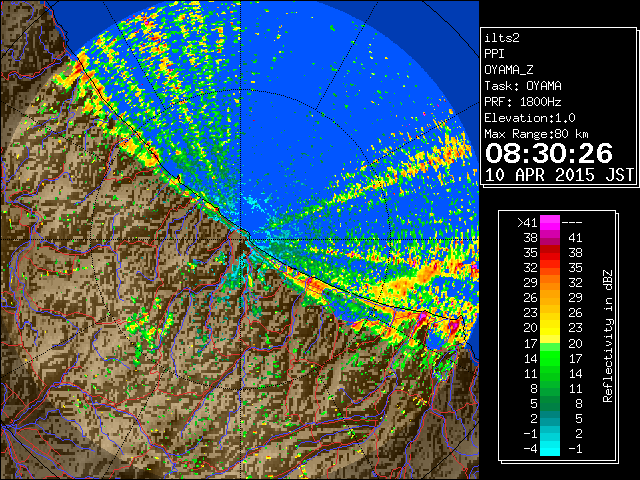Click the cyan -4 dBZ legend swatch

(550, 448)
